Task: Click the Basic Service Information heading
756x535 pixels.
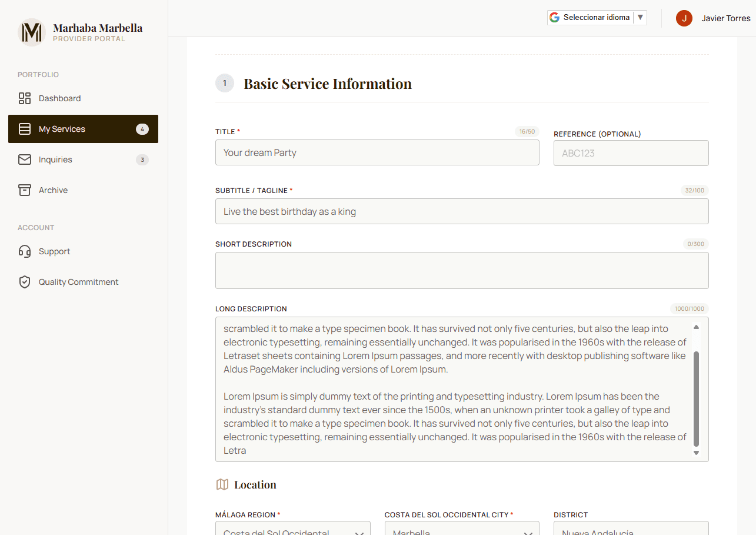Action: point(328,84)
